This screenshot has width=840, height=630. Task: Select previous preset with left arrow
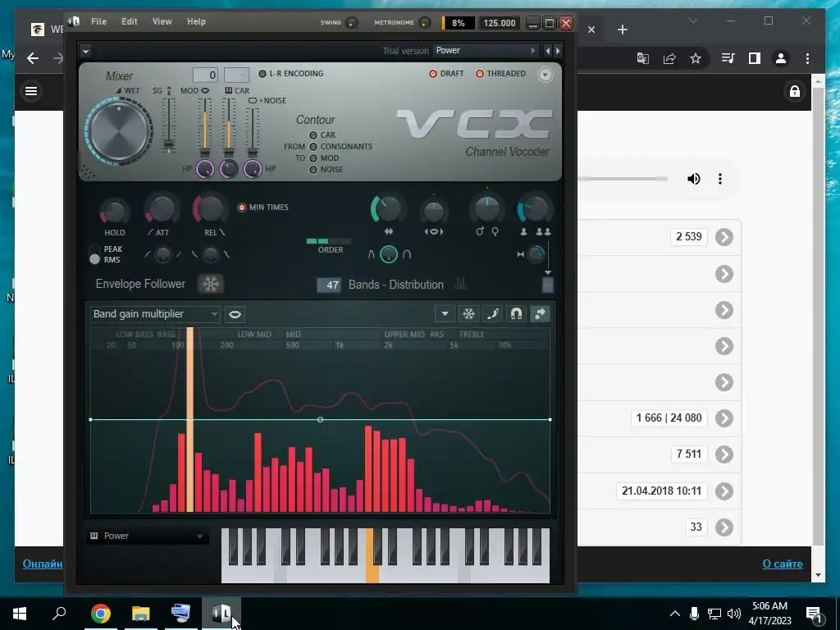click(547, 51)
